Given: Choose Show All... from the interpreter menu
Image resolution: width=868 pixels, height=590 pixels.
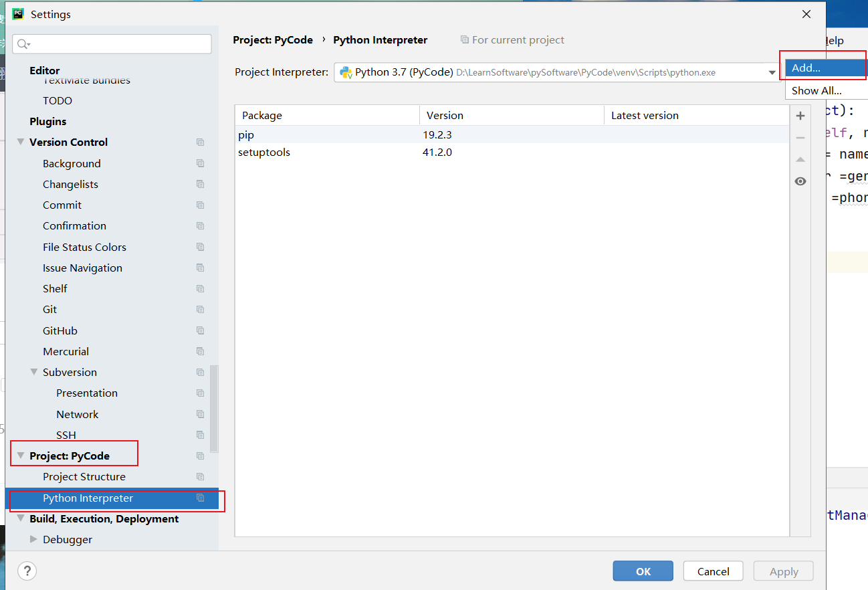Looking at the screenshot, I should pyautogui.click(x=826, y=90).
